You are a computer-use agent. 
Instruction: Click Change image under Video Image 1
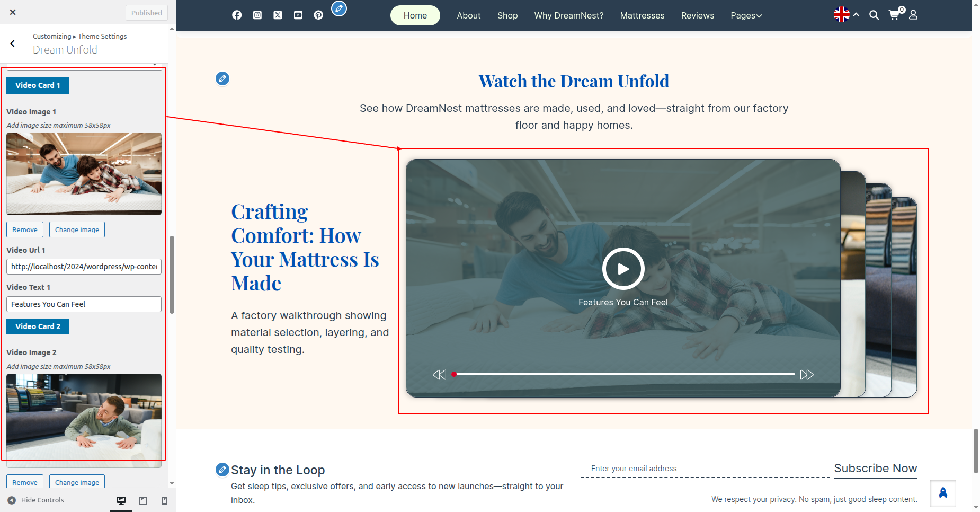[x=77, y=229]
